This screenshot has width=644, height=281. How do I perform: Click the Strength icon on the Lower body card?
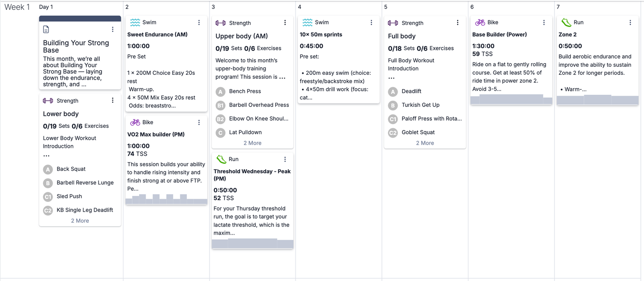tap(48, 101)
